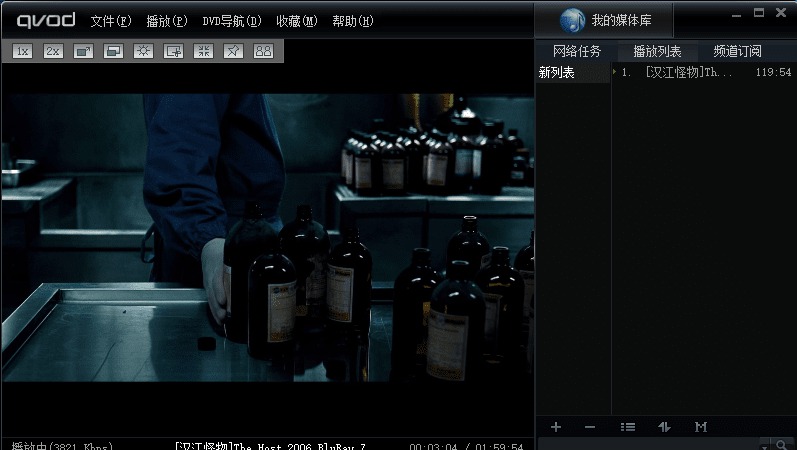This screenshot has height=450, width=797.
Task: Toggle the pin always-on-top icon
Action: [x=233, y=51]
